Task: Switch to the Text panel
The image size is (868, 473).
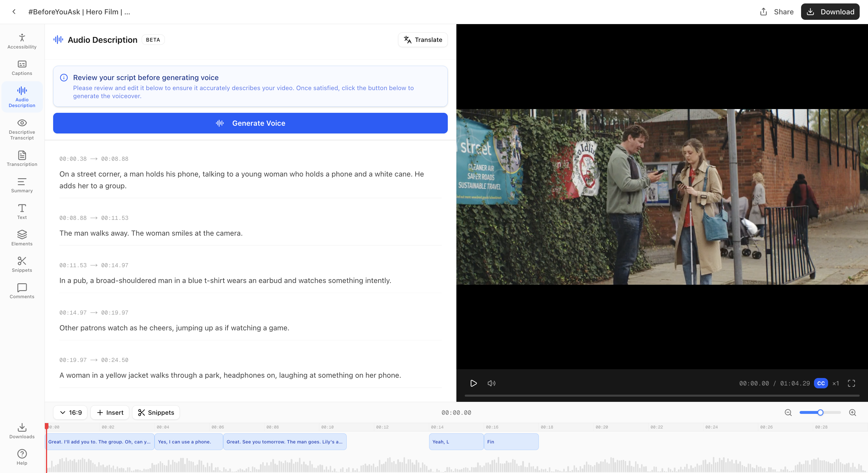Action: pyautogui.click(x=22, y=211)
